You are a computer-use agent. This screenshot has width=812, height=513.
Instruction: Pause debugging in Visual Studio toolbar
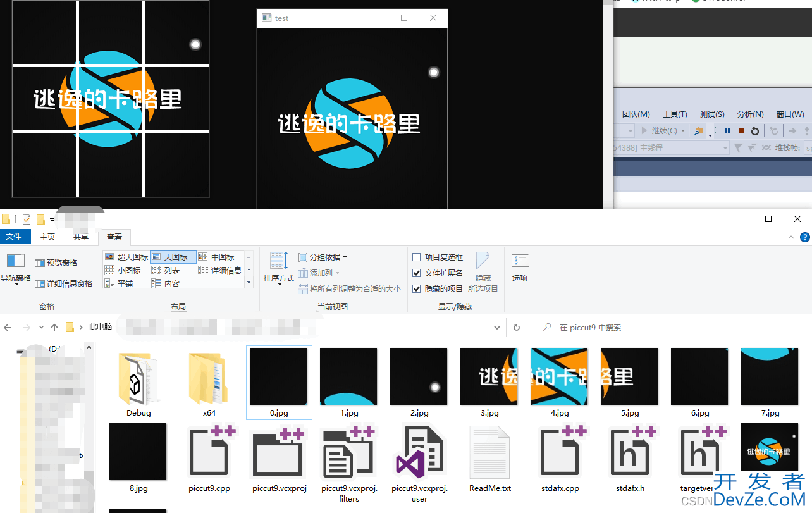coord(727,131)
